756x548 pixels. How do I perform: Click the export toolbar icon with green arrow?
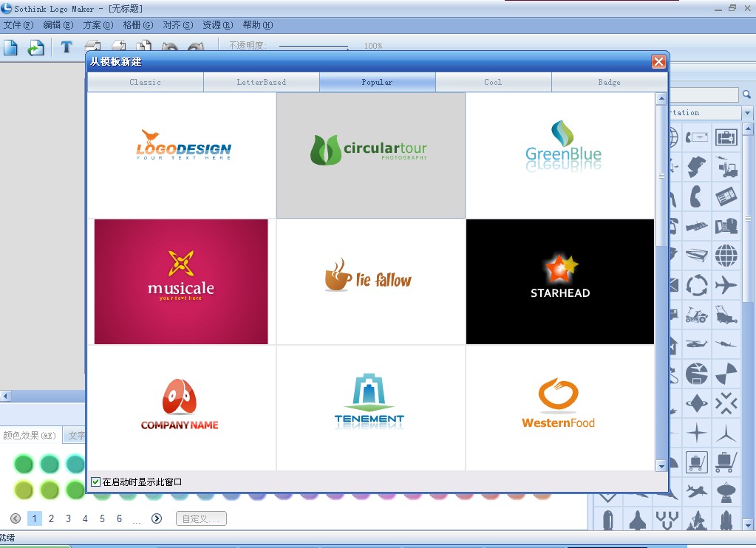pos(35,48)
